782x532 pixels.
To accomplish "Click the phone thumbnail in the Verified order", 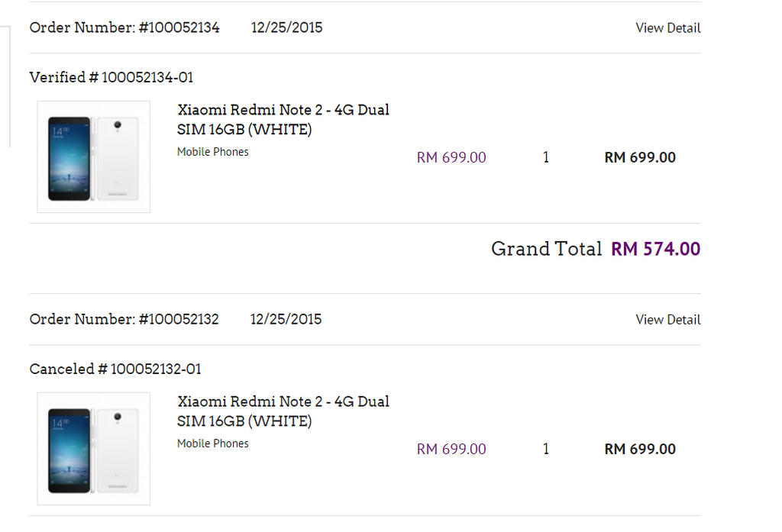I will (x=93, y=157).
